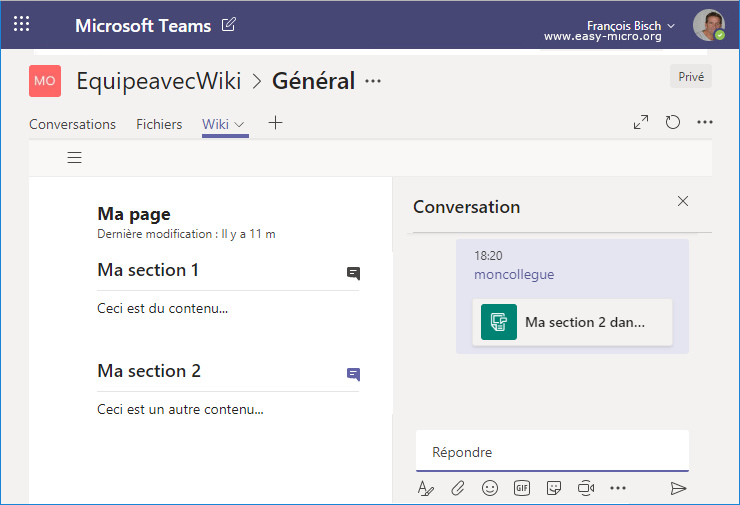Reload the Wiki tab
The image size is (740, 505).
click(673, 122)
